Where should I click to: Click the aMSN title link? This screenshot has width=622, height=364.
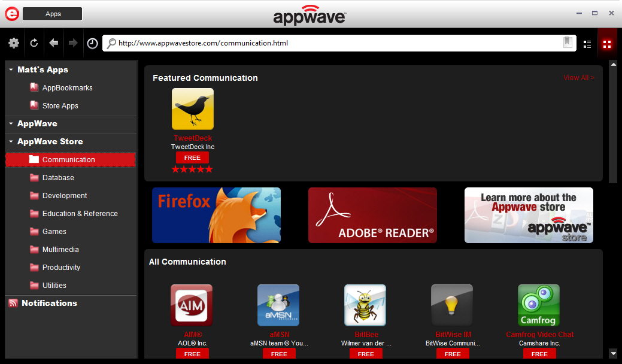279,334
